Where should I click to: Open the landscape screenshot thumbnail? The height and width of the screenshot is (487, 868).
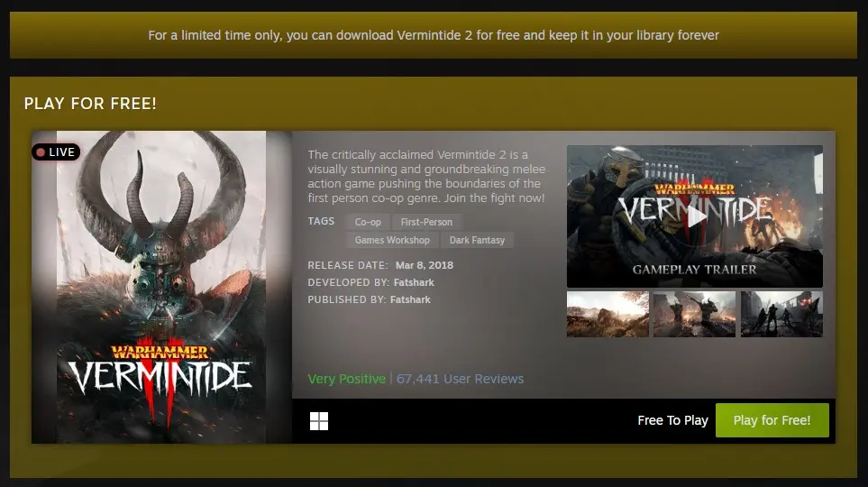click(608, 314)
